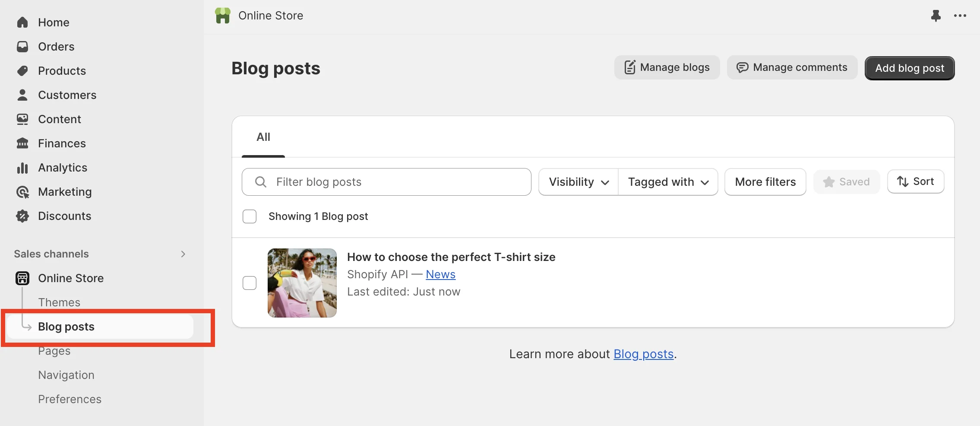The width and height of the screenshot is (980, 426).
Task: Click the Orders inbox icon
Action: [x=22, y=47]
